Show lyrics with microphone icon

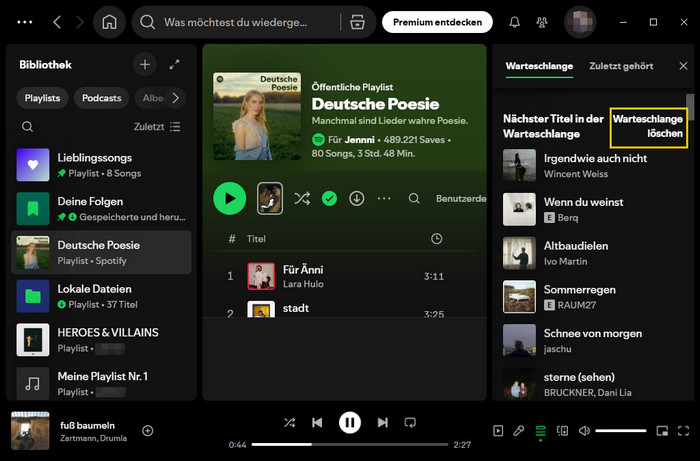519,431
